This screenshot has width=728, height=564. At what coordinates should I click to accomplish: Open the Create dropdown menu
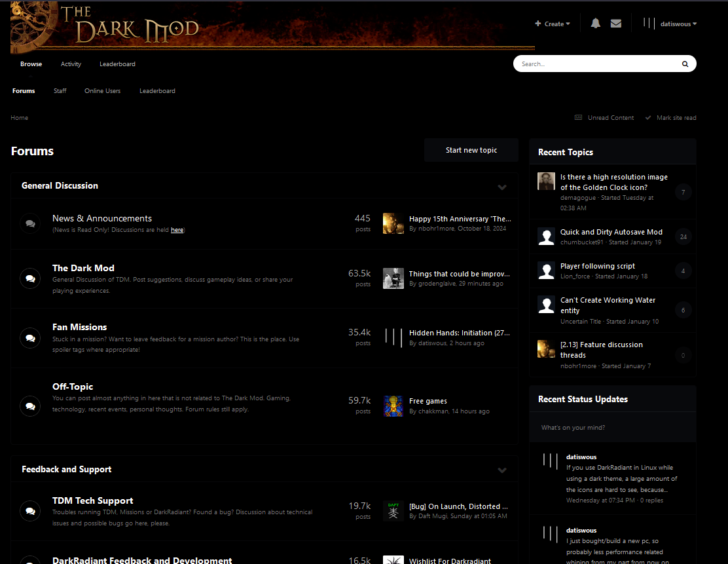point(552,24)
